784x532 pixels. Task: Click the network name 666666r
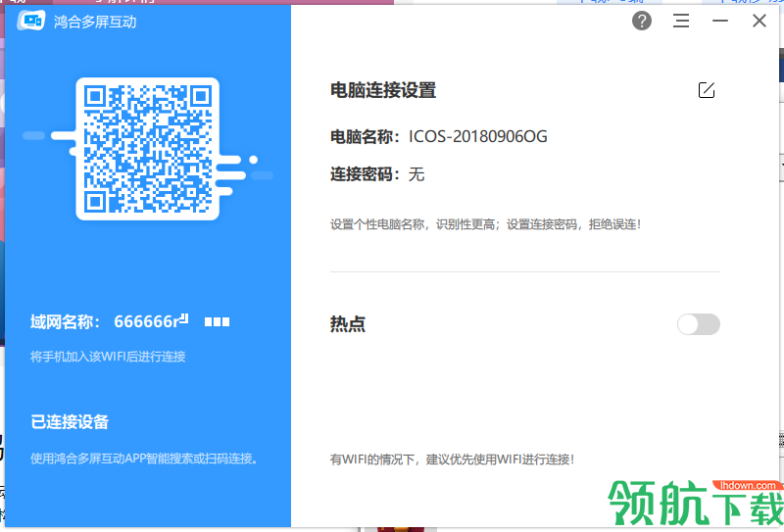pyautogui.click(x=151, y=321)
